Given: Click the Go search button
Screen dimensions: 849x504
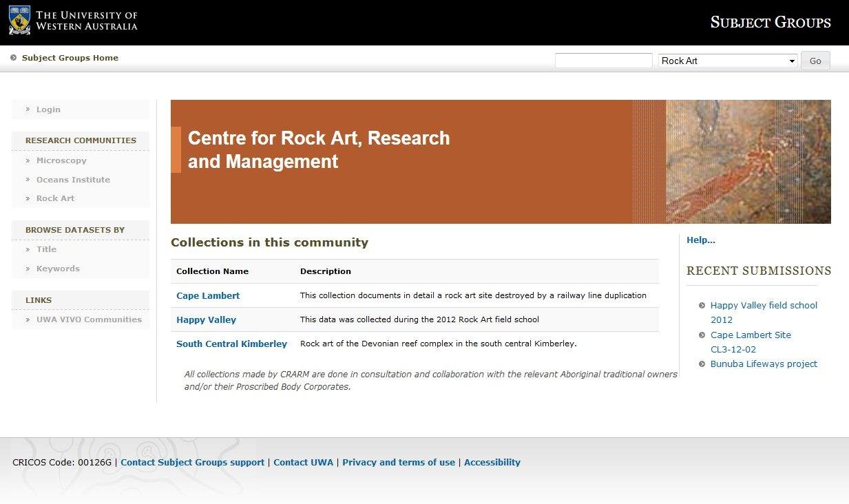Looking at the screenshot, I should pos(815,61).
